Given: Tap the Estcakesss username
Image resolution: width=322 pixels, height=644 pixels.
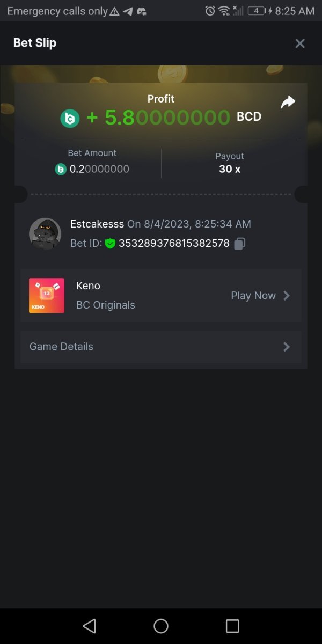Looking at the screenshot, I should pos(97,224).
